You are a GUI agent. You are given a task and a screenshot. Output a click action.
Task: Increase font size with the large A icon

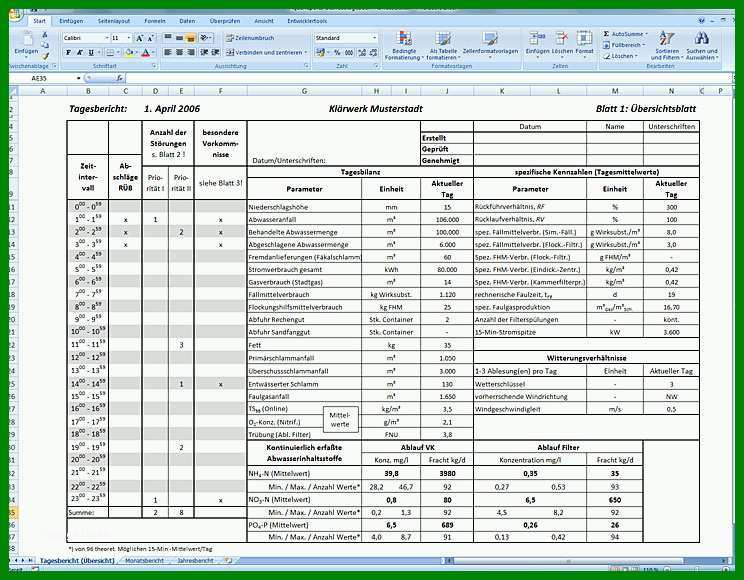pyautogui.click(x=140, y=38)
